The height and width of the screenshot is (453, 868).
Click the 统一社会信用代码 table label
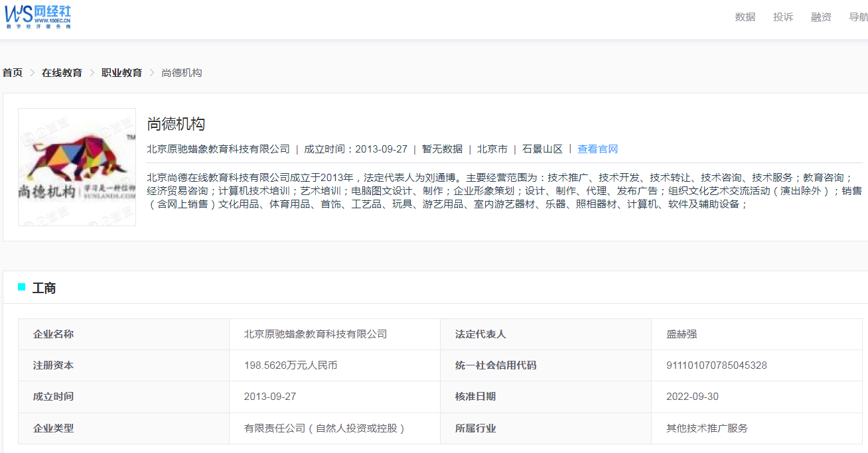coord(496,365)
